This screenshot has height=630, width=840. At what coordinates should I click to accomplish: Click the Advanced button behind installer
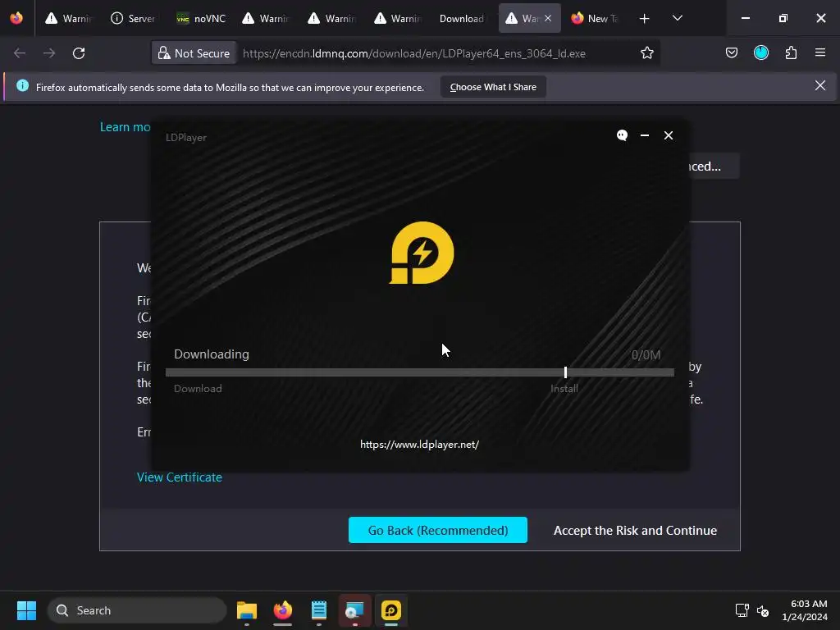713,166
